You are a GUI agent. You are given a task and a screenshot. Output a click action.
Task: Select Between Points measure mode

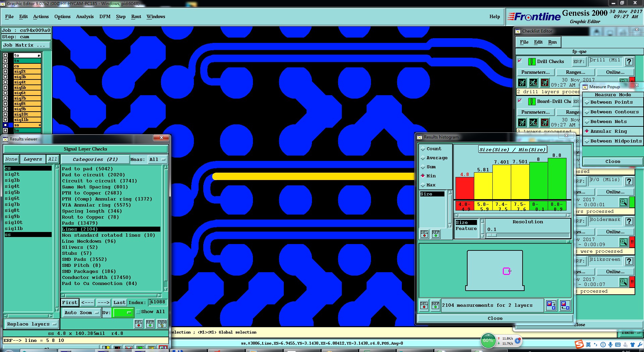[x=613, y=102]
